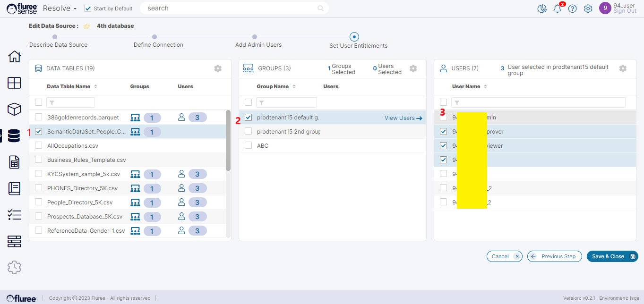The height and width of the screenshot is (304, 644).
Task: Click the Users panel settings gear
Action: coord(623,68)
